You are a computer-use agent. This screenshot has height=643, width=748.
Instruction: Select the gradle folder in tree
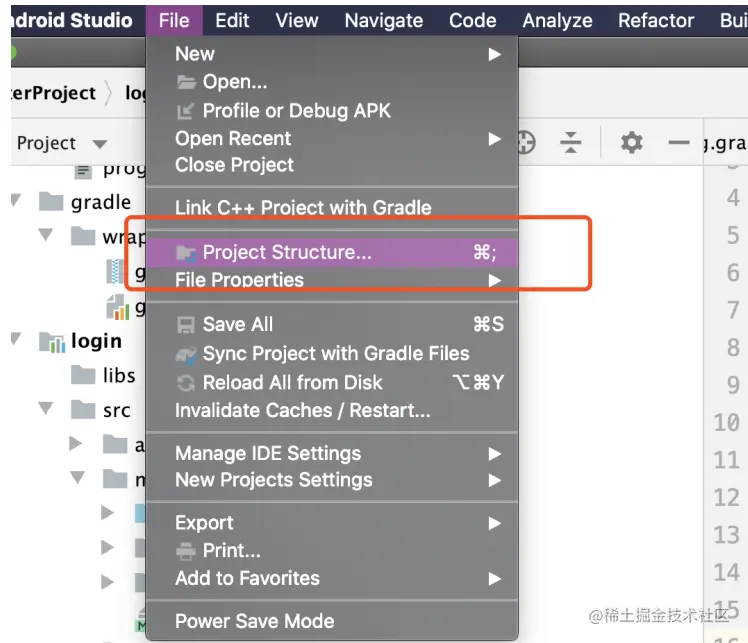click(x=101, y=202)
